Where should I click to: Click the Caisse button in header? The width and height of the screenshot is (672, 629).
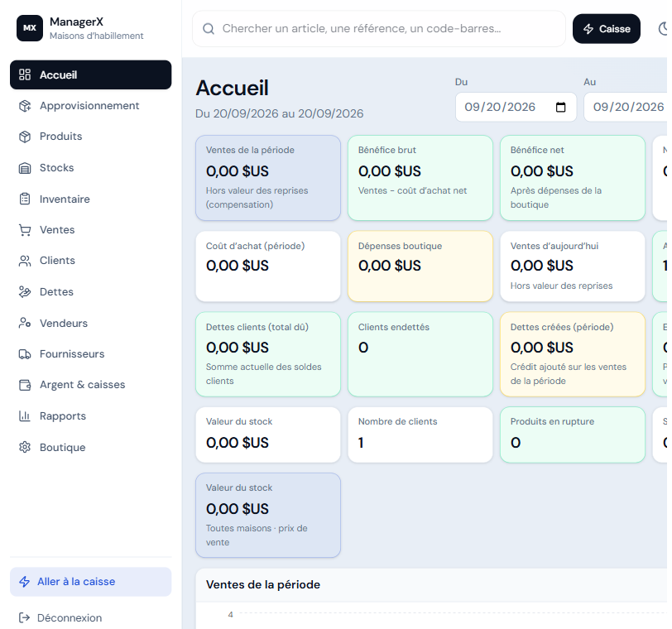click(607, 29)
